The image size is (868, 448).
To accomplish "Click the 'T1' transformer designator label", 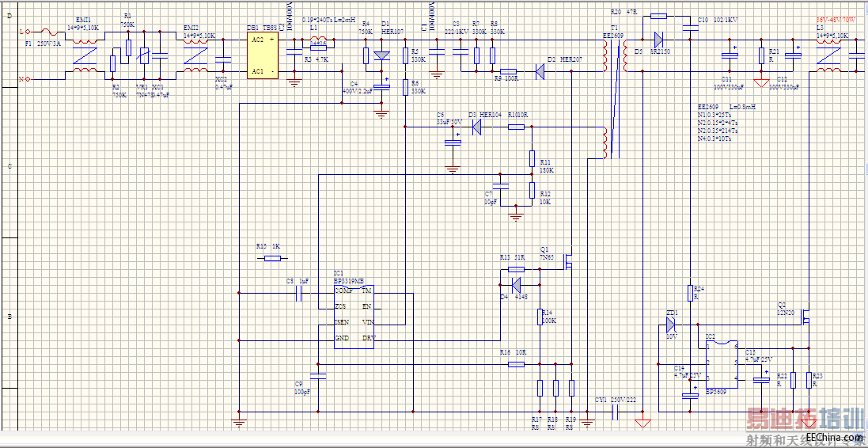I will click(614, 28).
